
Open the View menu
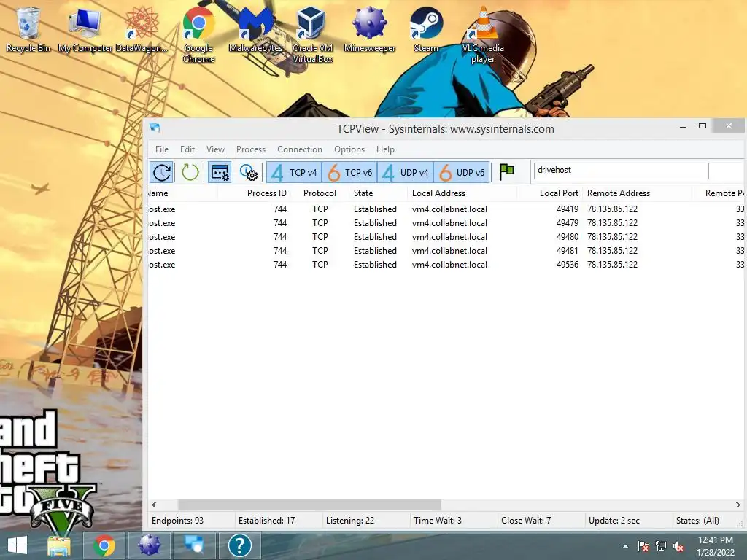215,149
